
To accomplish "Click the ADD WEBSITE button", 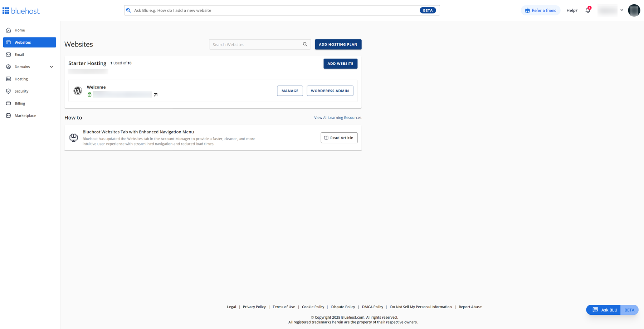I will (x=340, y=63).
